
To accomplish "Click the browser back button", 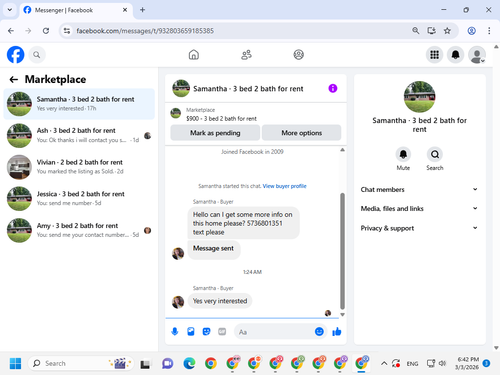I will point(11,31).
